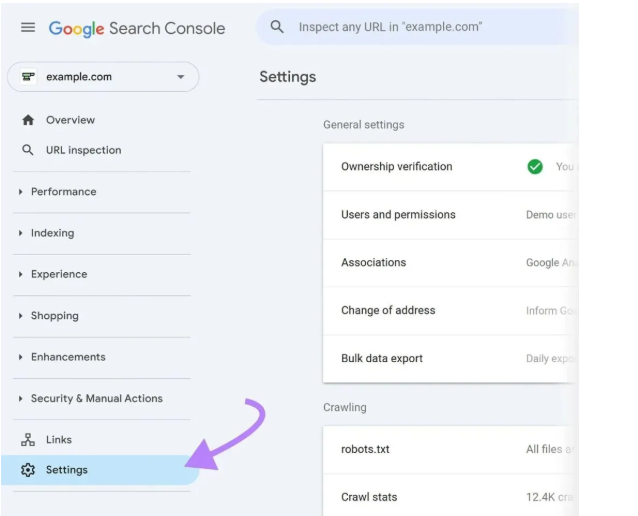This screenshot has width=638, height=516.
Task: Click the search magnifier icon in top bar
Action: 278,27
